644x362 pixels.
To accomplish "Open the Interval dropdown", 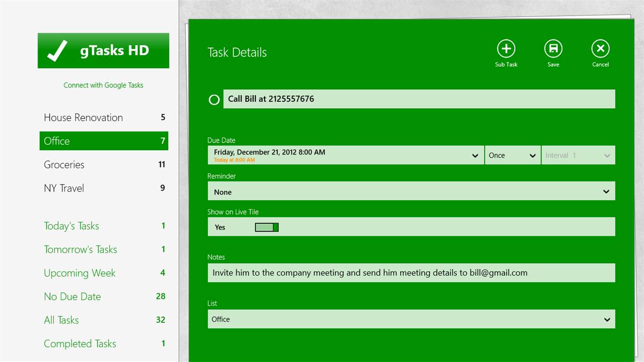I will [578, 155].
